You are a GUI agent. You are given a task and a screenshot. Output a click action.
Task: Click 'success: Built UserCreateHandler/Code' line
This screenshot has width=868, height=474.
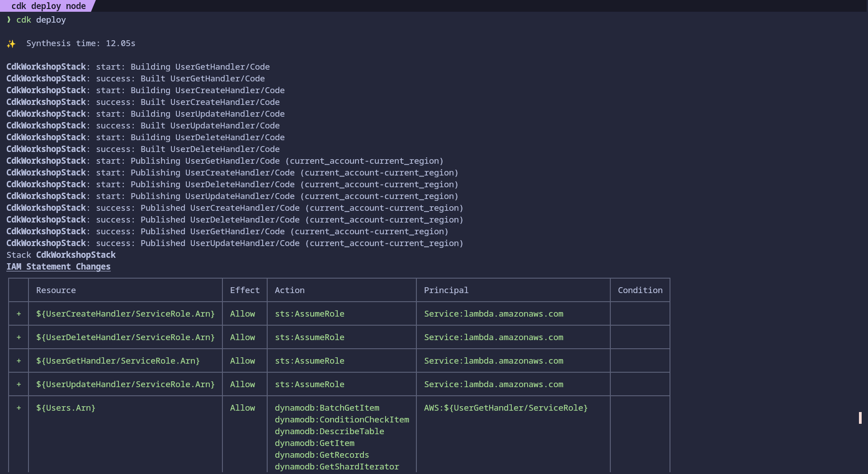tap(143, 102)
